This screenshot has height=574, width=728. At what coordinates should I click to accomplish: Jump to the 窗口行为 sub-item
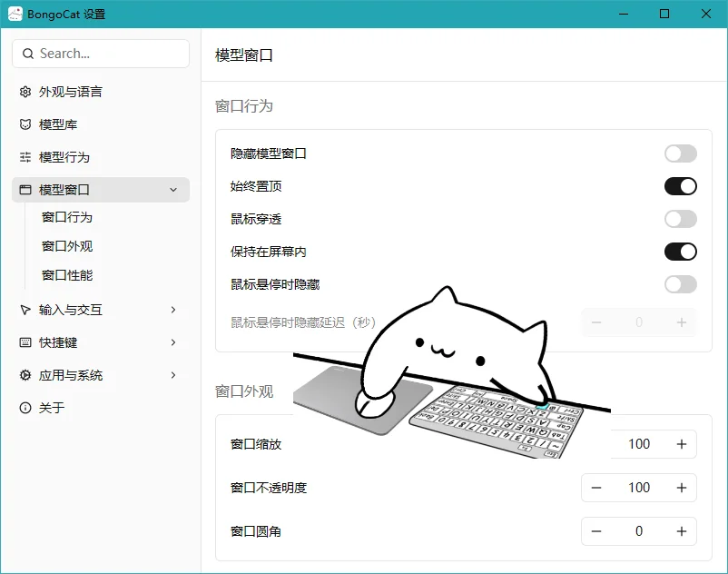[x=67, y=217]
